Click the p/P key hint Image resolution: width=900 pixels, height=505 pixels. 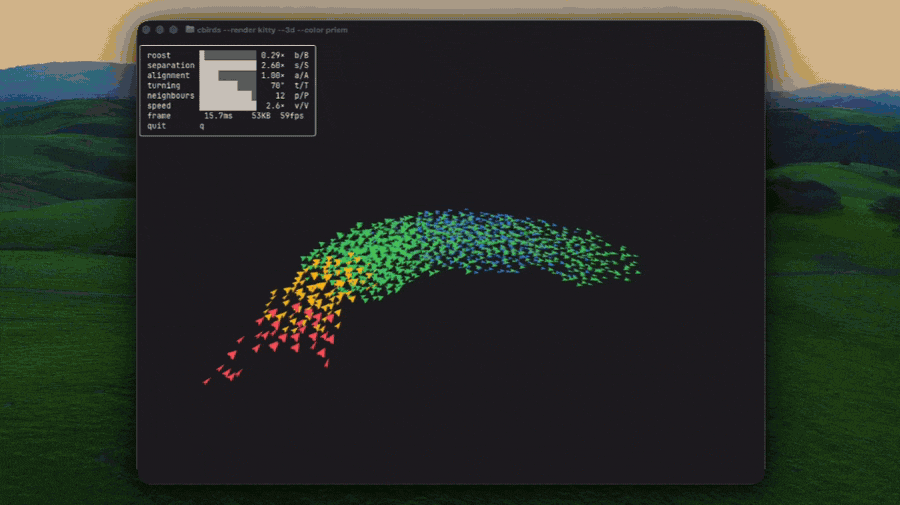pyautogui.click(x=301, y=95)
